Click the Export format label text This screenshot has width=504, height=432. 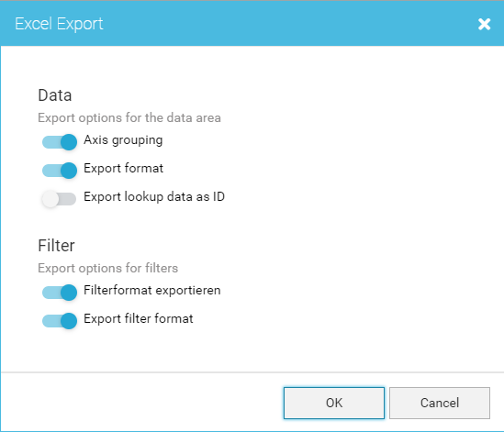pos(123,168)
